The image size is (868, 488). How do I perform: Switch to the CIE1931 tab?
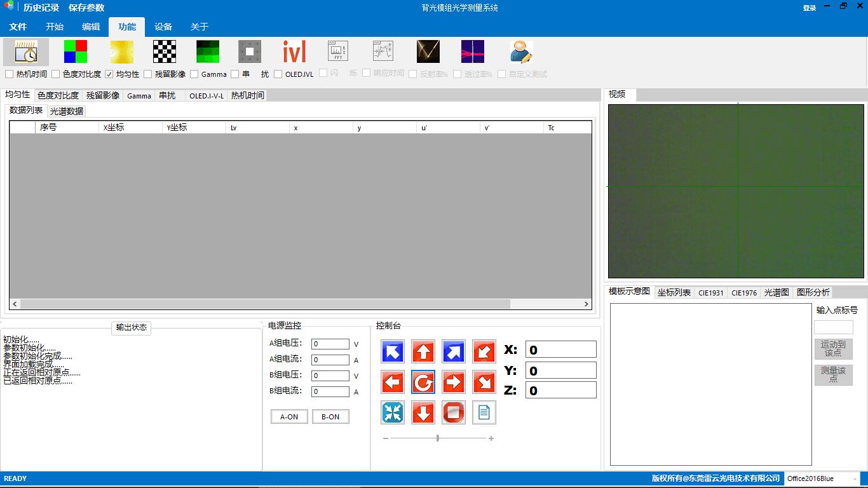710,293
